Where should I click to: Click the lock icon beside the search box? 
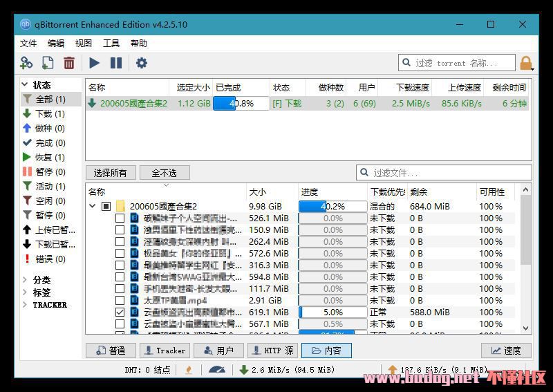click(x=526, y=64)
